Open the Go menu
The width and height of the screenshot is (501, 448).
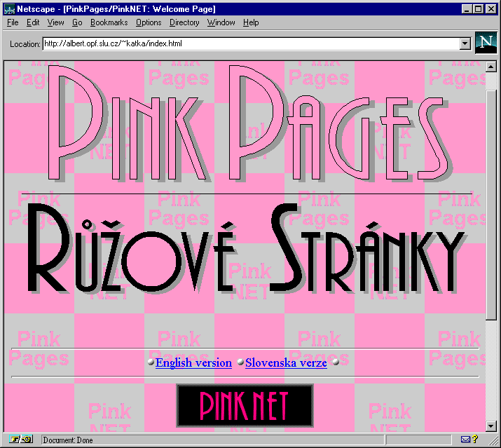[x=77, y=22]
